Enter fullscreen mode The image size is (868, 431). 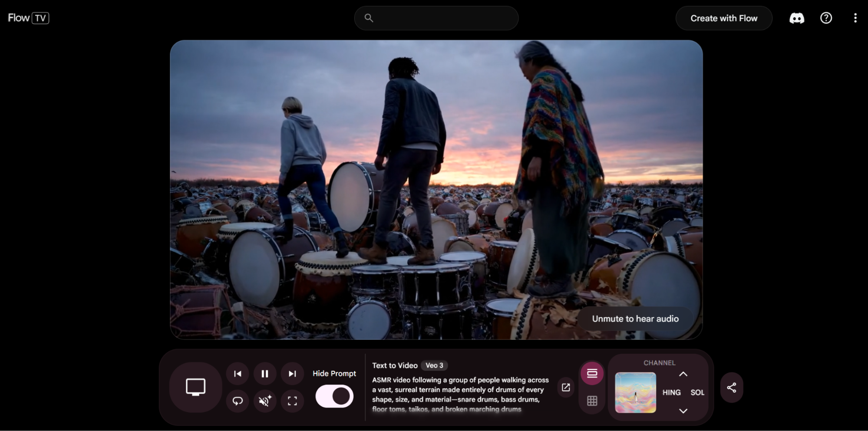click(x=292, y=401)
